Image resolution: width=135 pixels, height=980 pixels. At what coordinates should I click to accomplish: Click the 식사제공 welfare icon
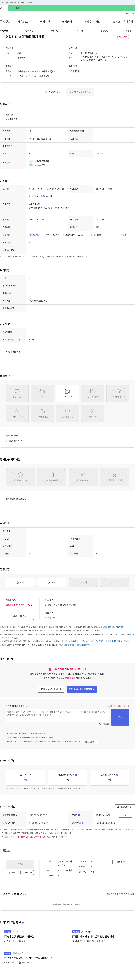click(93, 413)
